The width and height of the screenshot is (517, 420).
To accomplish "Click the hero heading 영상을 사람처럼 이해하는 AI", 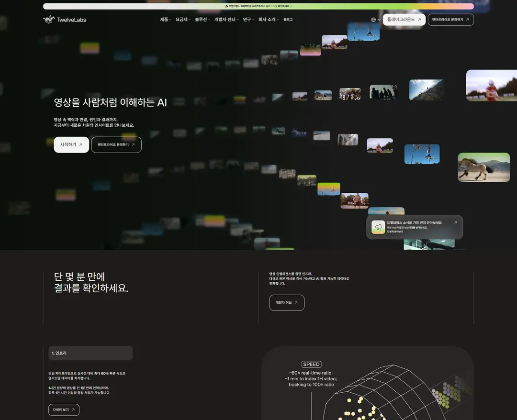I will pos(111,102).
